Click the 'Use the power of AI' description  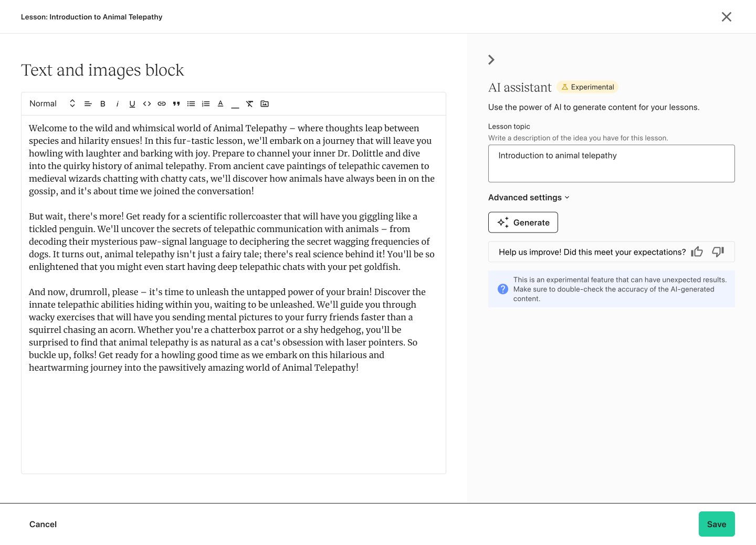594,107
